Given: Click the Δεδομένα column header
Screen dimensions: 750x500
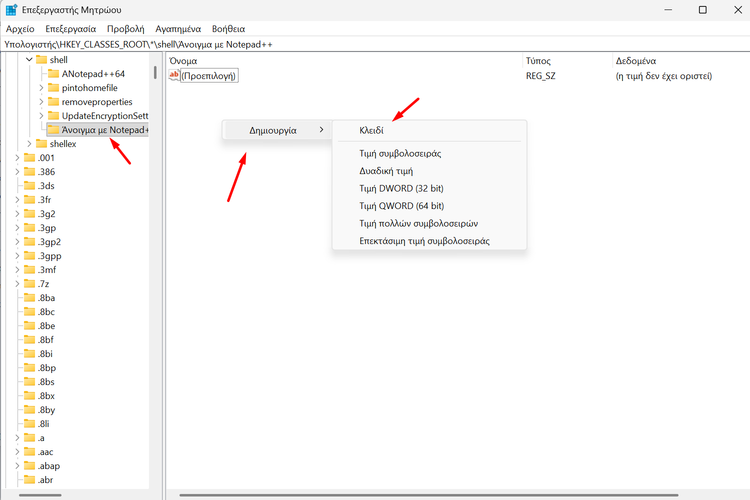Looking at the screenshot, I should [x=638, y=61].
